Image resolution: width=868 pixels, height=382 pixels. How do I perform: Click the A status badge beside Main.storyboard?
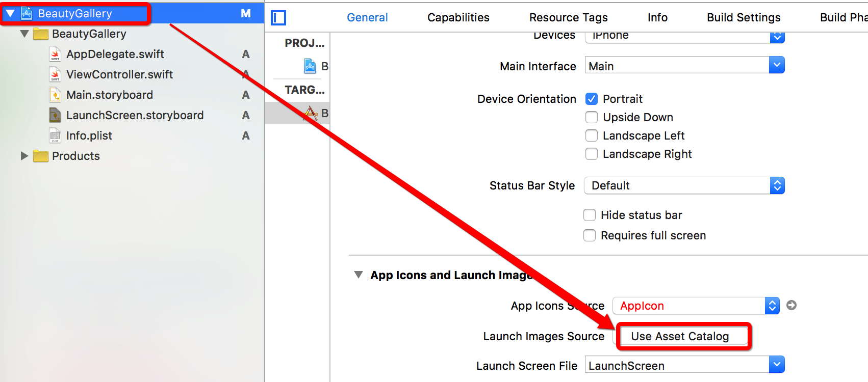pos(246,95)
